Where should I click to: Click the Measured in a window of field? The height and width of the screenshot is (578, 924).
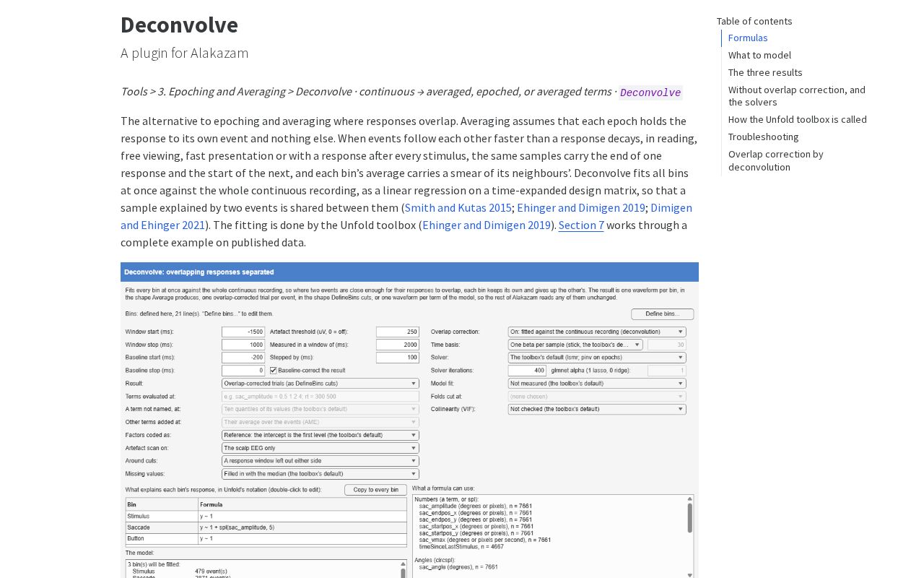tap(398, 345)
